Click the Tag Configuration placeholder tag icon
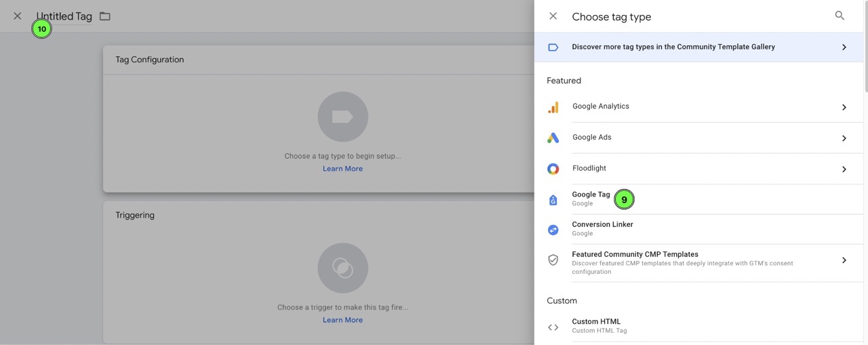868x345 pixels. (x=342, y=117)
